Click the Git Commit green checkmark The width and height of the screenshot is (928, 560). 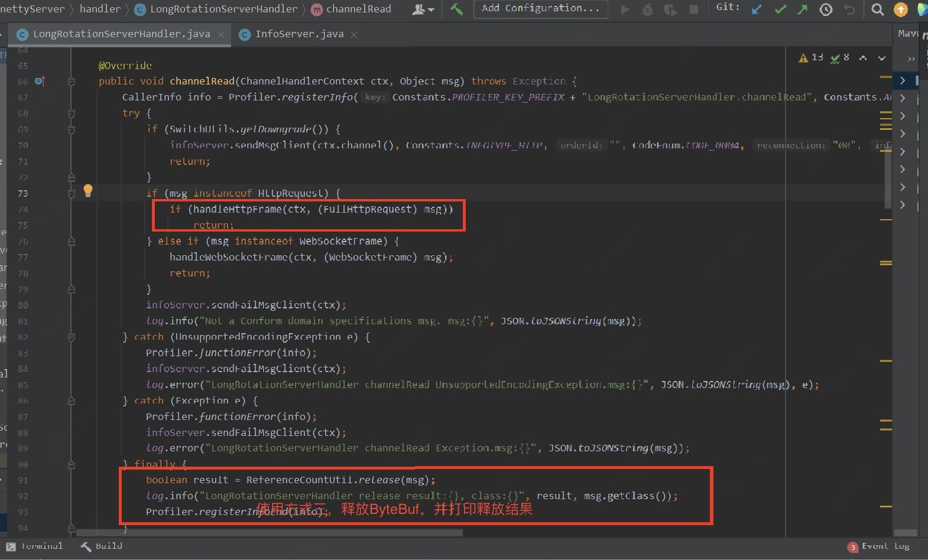click(780, 9)
